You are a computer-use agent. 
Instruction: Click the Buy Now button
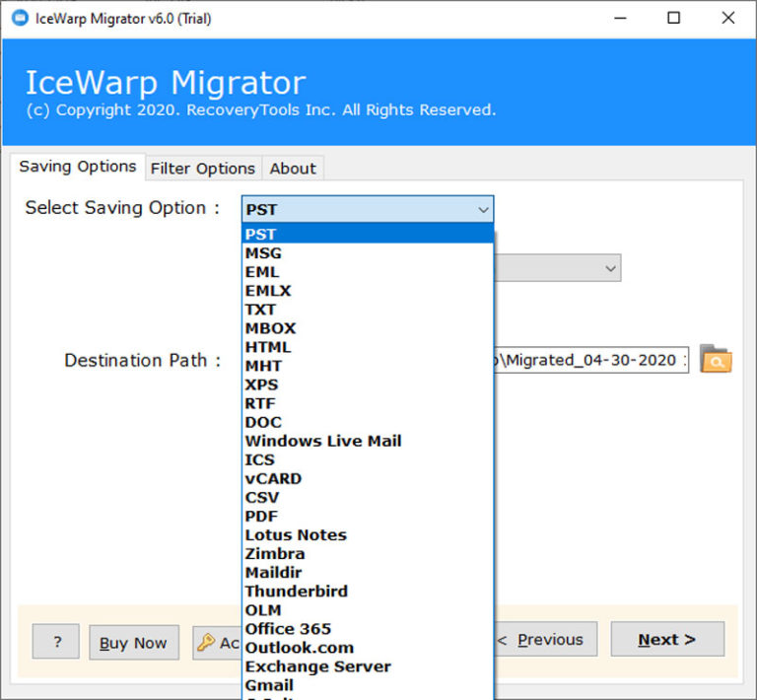134,643
